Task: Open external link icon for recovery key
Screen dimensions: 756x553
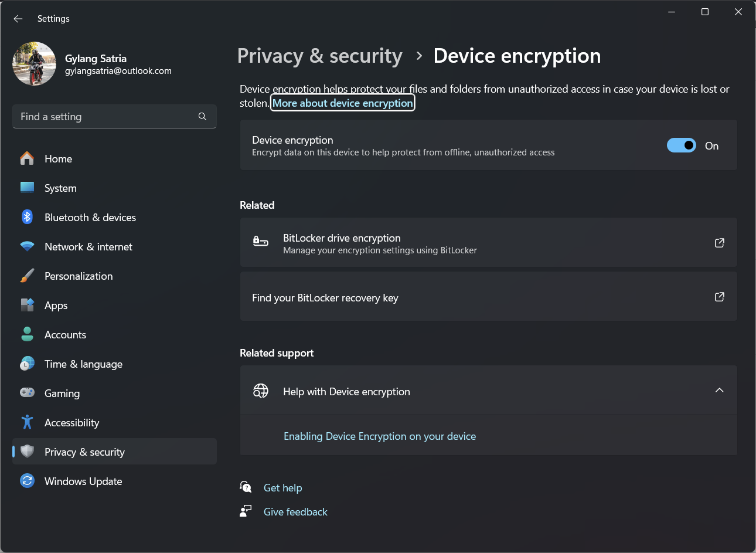Action: [719, 297]
